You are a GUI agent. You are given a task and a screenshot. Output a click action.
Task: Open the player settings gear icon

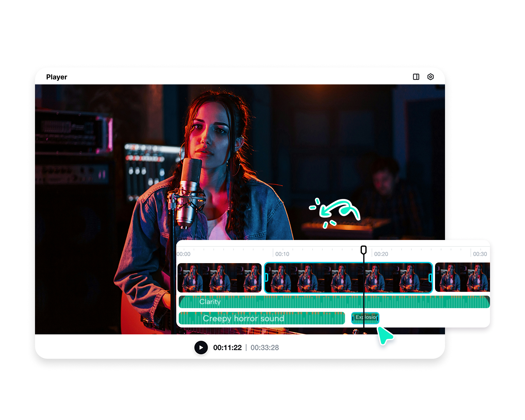pos(431,77)
